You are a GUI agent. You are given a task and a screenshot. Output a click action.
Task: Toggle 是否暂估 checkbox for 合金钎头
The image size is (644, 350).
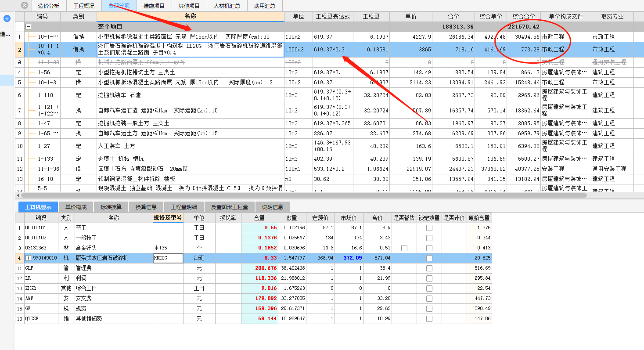pos(404,248)
